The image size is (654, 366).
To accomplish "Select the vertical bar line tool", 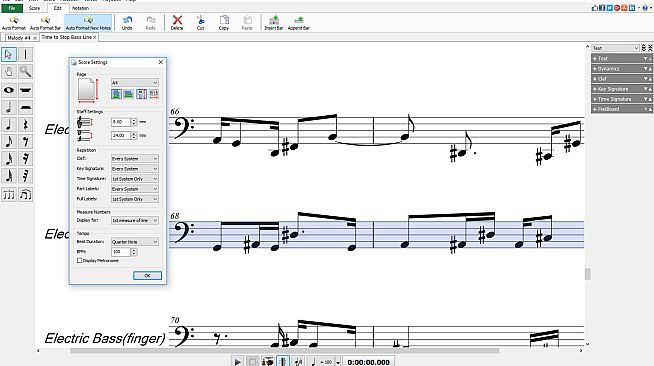I will coord(25,55).
